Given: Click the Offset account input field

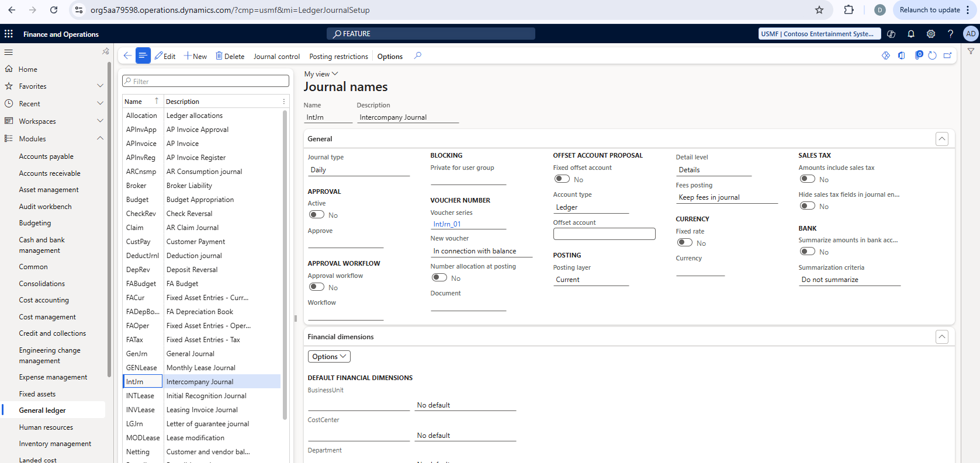Looking at the screenshot, I should (604, 234).
